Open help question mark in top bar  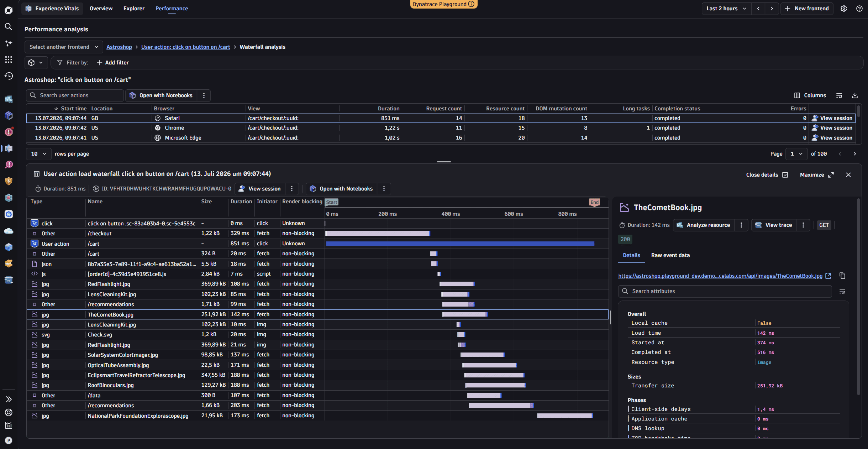[x=859, y=9]
